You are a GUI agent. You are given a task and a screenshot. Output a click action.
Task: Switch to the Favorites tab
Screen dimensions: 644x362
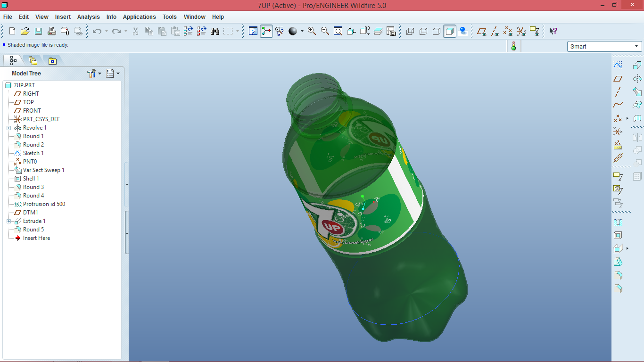[52, 60]
